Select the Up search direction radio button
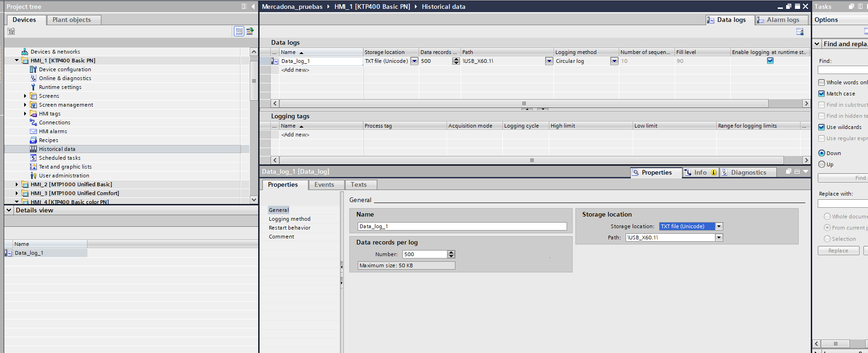The image size is (868, 353). point(821,164)
